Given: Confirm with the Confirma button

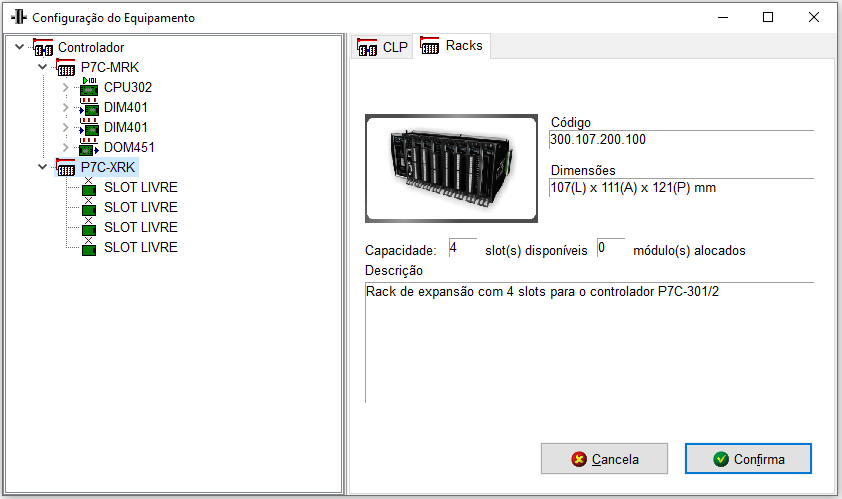Looking at the screenshot, I should point(748,459).
